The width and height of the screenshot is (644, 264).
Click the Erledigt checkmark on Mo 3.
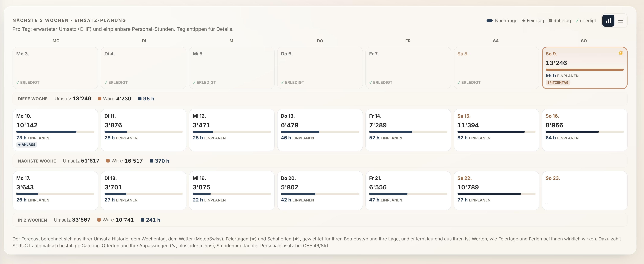18,82
